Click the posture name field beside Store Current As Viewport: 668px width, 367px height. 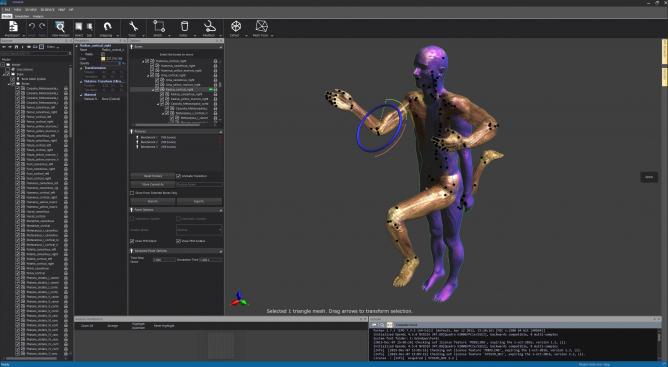pyautogui.click(x=199, y=185)
